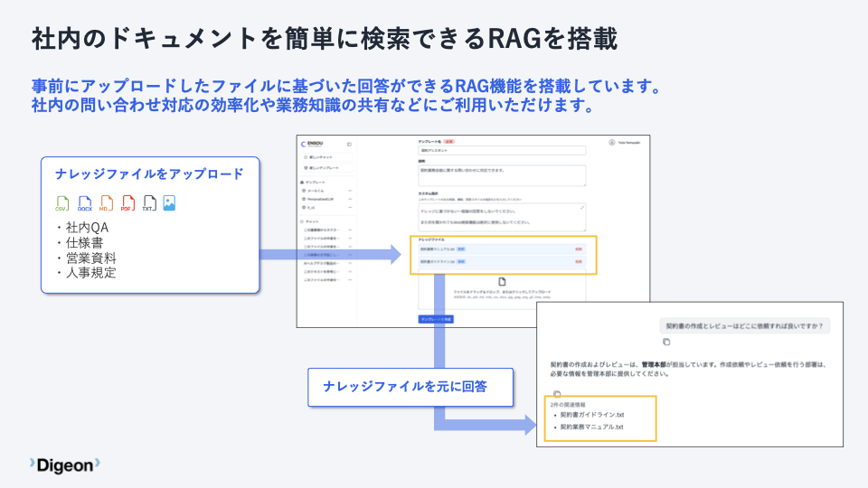Click the テンプレート名 input field
Screen dimensions: 868x488
(x=502, y=150)
